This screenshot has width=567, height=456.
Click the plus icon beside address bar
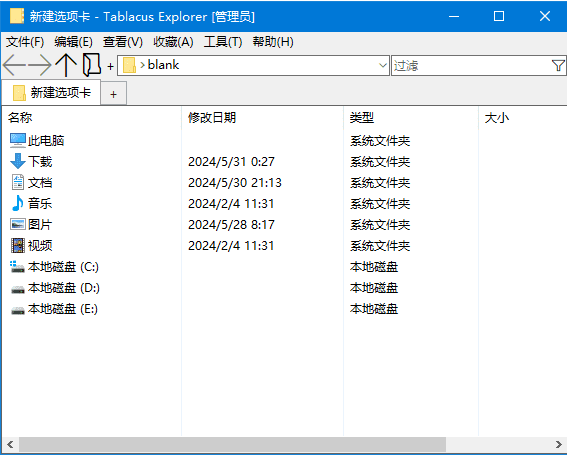[110, 66]
